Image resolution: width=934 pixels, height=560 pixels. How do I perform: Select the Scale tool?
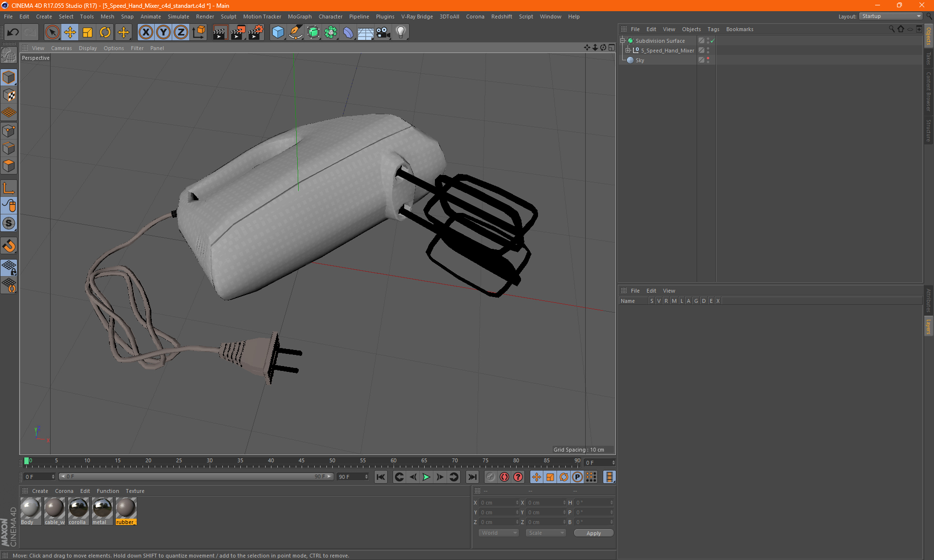click(88, 33)
